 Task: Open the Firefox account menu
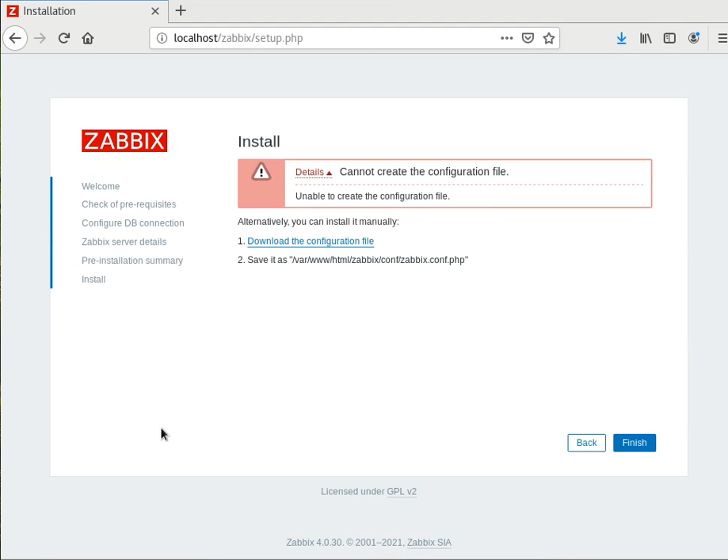point(694,38)
